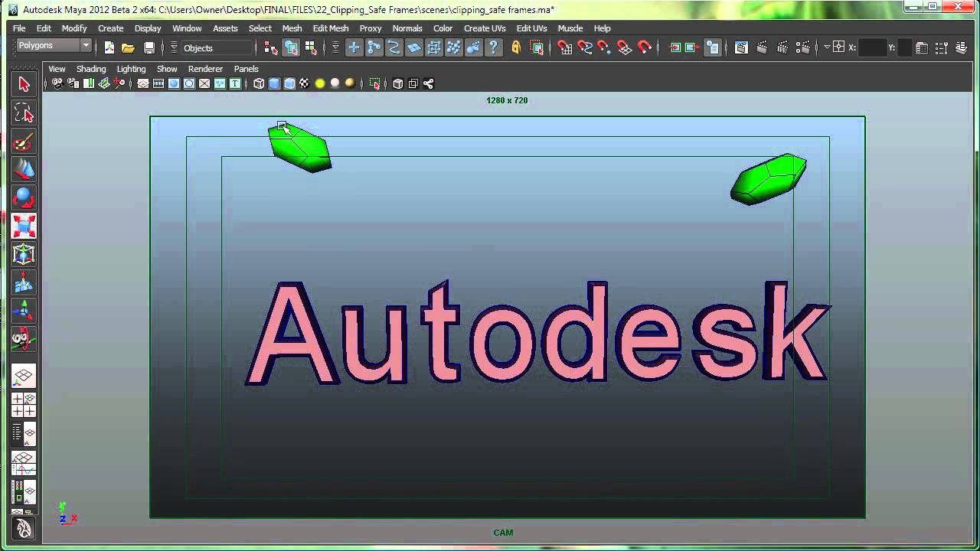Click the question mark selection mask icon
This screenshot has width=980, height=551.
click(x=493, y=47)
